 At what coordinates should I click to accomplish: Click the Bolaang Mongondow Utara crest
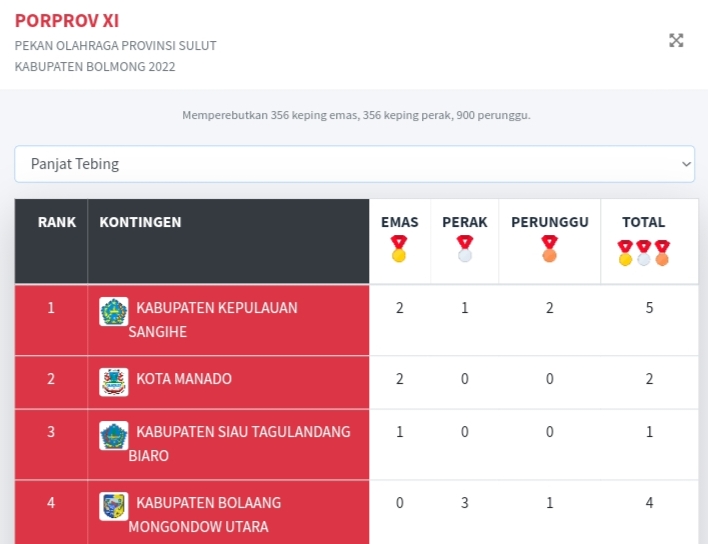click(113, 506)
